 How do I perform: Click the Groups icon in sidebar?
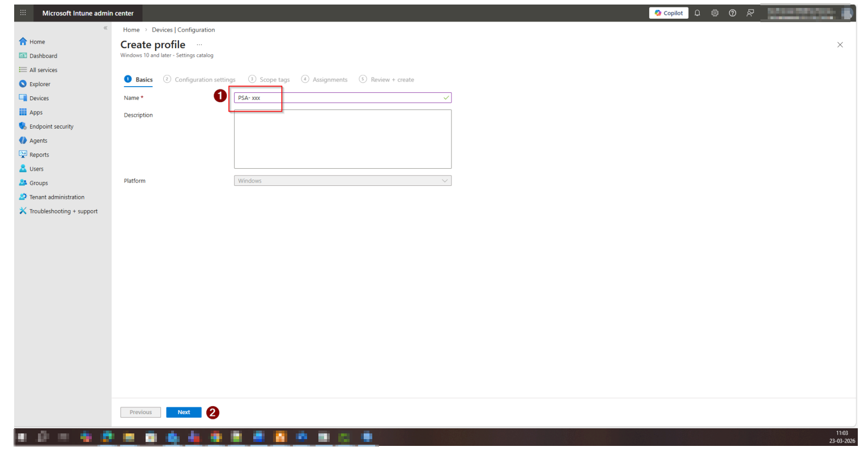click(x=23, y=183)
